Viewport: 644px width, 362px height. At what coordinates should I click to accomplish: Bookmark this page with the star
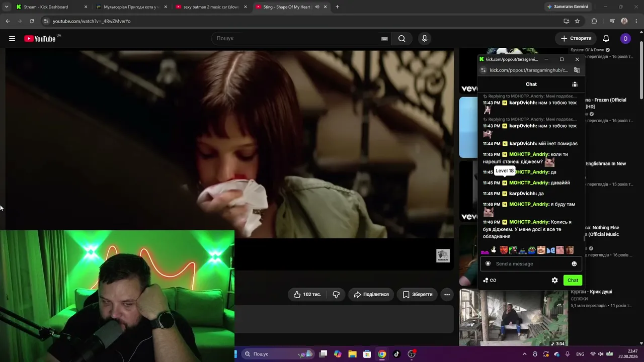pos(577,21)
